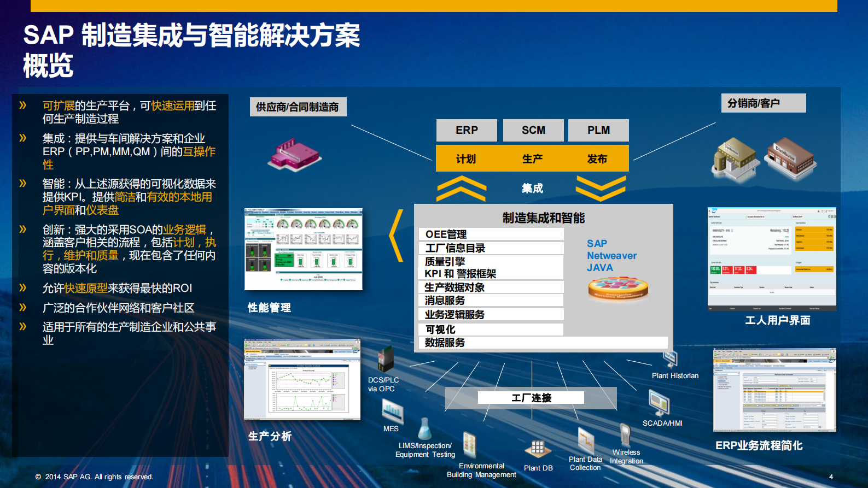Image resolution: width=868 pixels, height=488 pixels.
Task: Select the 质量引擎 row
Action: coord(491,262)
